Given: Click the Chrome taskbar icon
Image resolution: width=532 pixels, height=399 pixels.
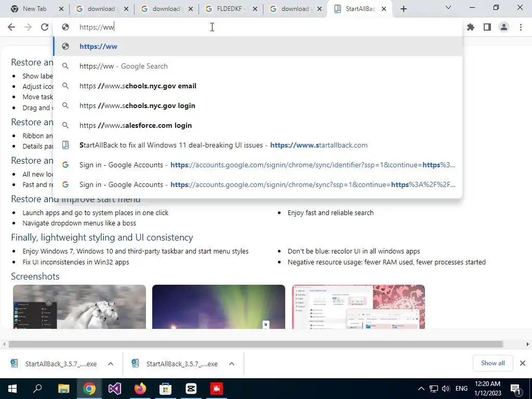Looking at the screenshot, I should 89,389.
